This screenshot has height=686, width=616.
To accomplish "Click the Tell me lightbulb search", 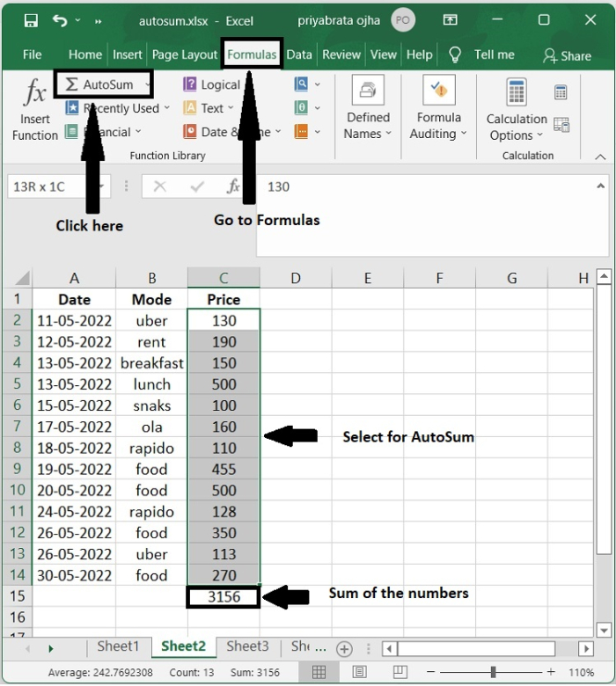I will pyautogui.click(x=455, y=55).
